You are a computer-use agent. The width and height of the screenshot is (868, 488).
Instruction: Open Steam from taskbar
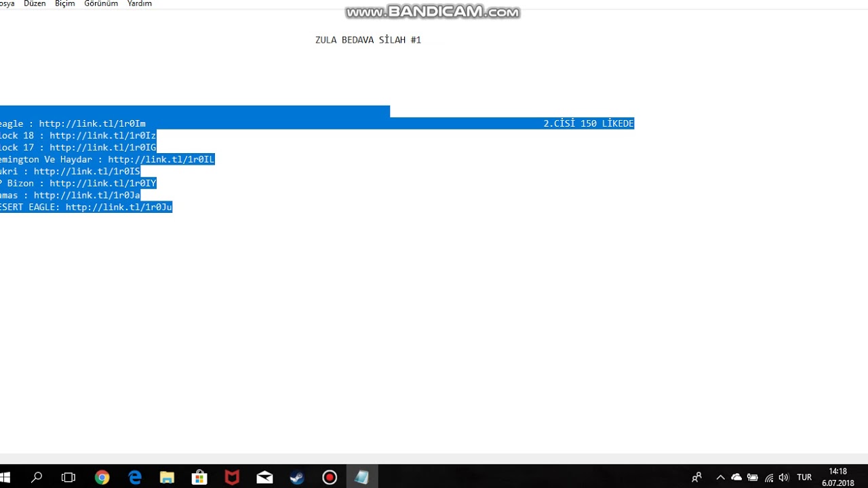tap(297, 477)
